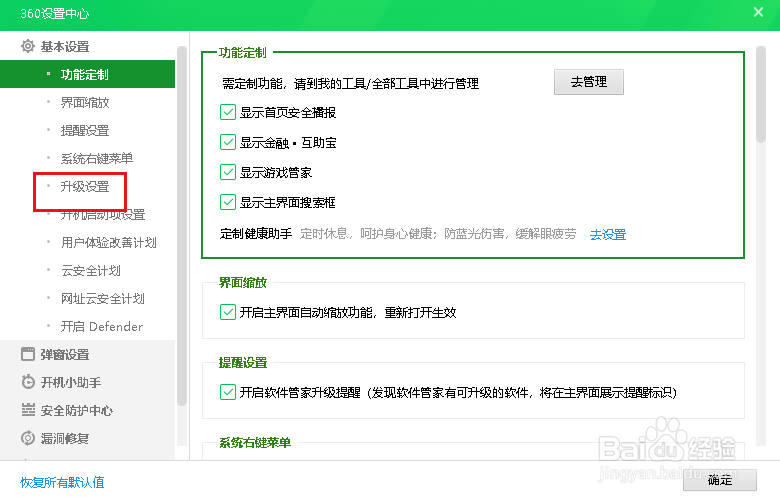Toggle the 显示金融·互助宝 checkbox
Viewport: 780px width, 500px height.
click(x=228, y=142)
